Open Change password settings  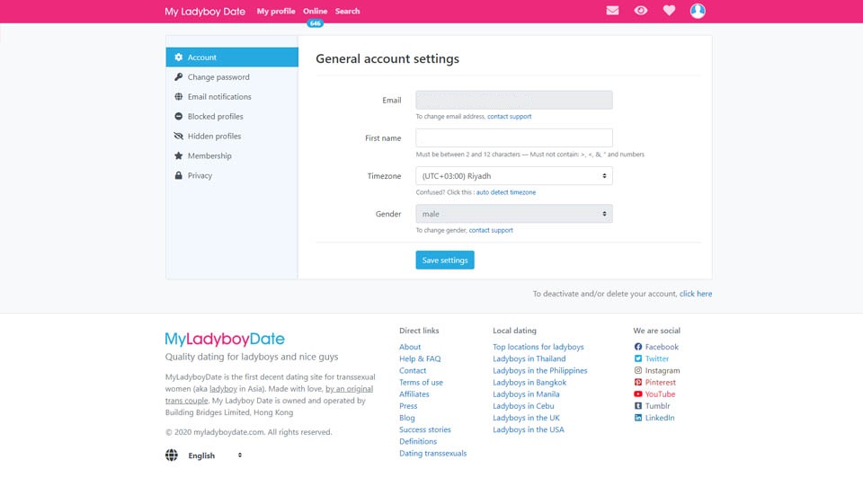click(x=218, y=77)
